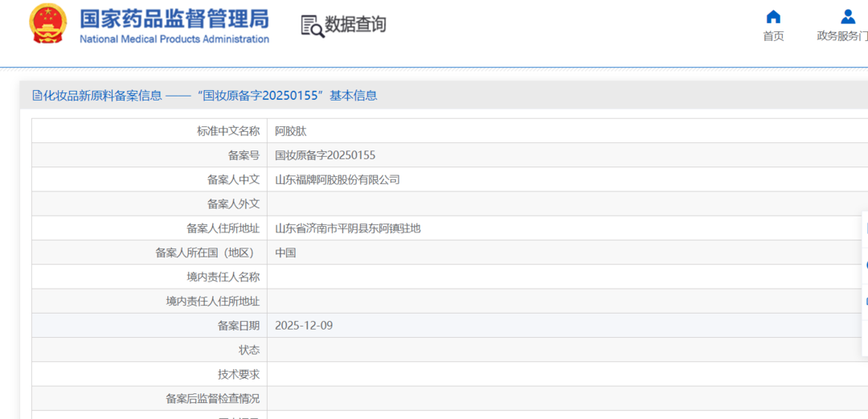Click the address 山东省济南市平阴县东阿镇驻地

click(348, 228)
